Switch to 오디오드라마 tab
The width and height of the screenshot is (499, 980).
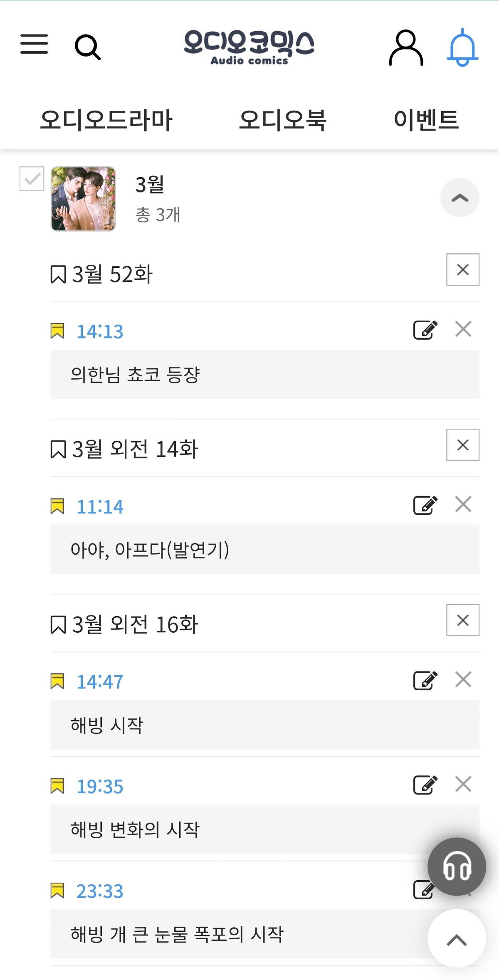[106, 120]
